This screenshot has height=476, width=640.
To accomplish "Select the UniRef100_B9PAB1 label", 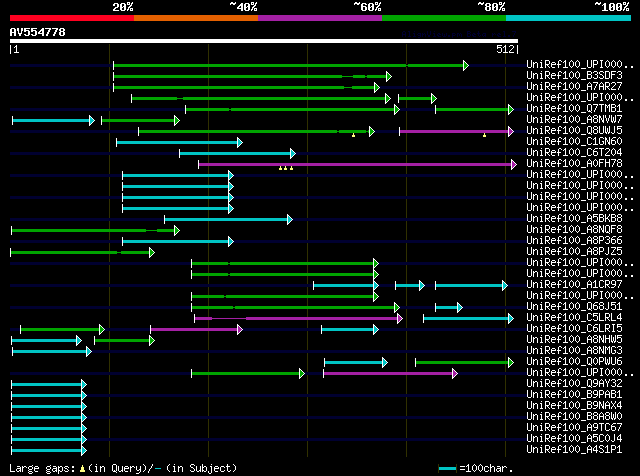I will [x=574, y=395].
